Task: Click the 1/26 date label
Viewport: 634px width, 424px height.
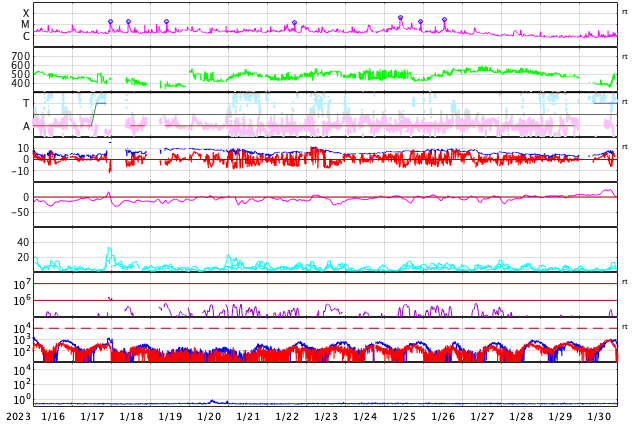Action: pyautogui.click(x=443, y=417)
